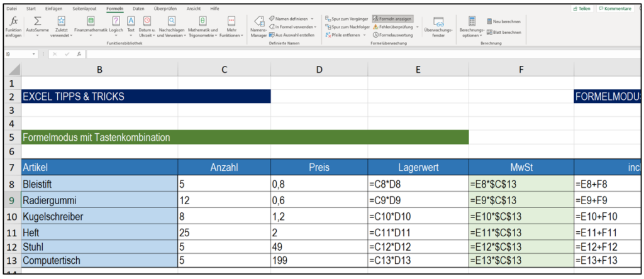Select the Formelmodus mit Tastenkombination cell

pos(245,138)
